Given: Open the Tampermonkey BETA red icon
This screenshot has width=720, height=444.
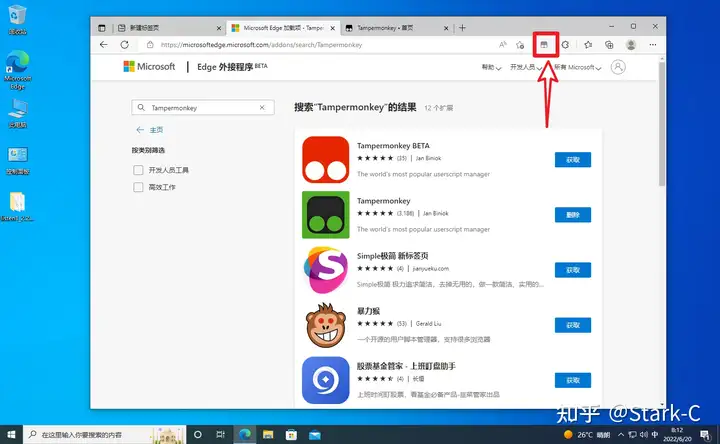Looking at the screenshot, I should point(326,159).
